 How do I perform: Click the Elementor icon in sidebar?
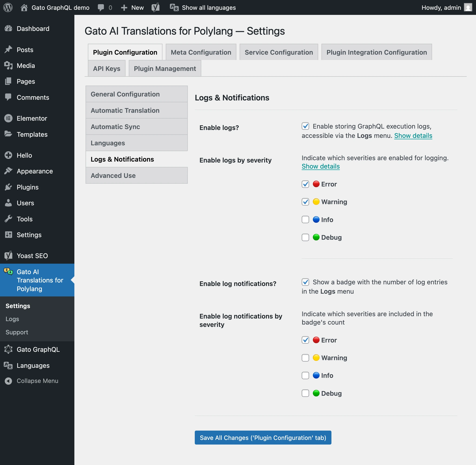pos(8,118)
